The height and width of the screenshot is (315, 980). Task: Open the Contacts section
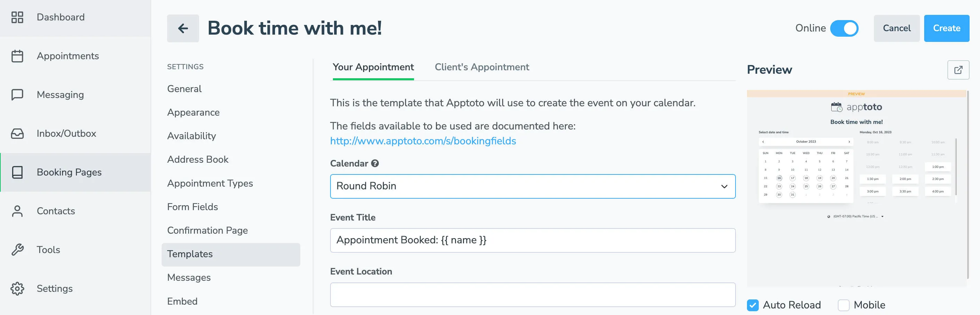click(x=55, y=211)
